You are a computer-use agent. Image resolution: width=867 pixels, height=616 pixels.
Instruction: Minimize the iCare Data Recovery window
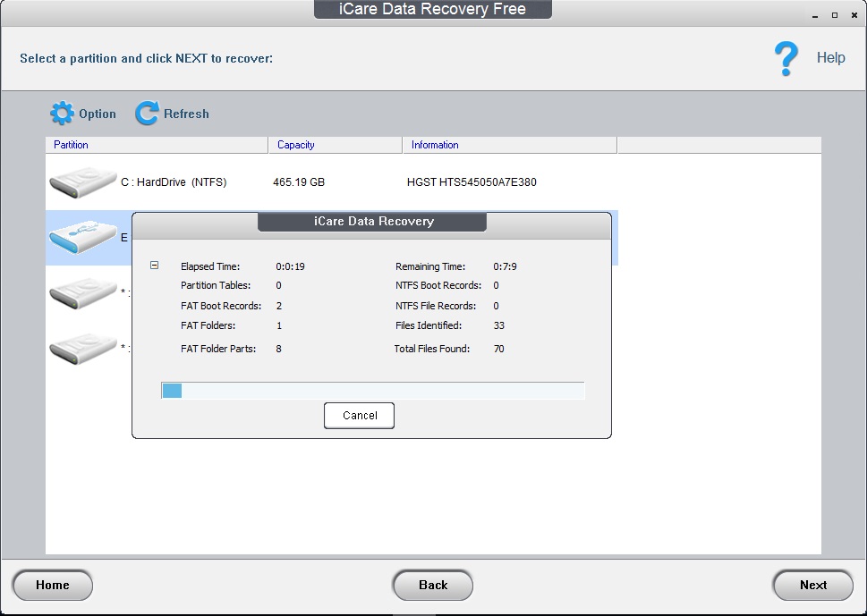[x=815, y=15]
